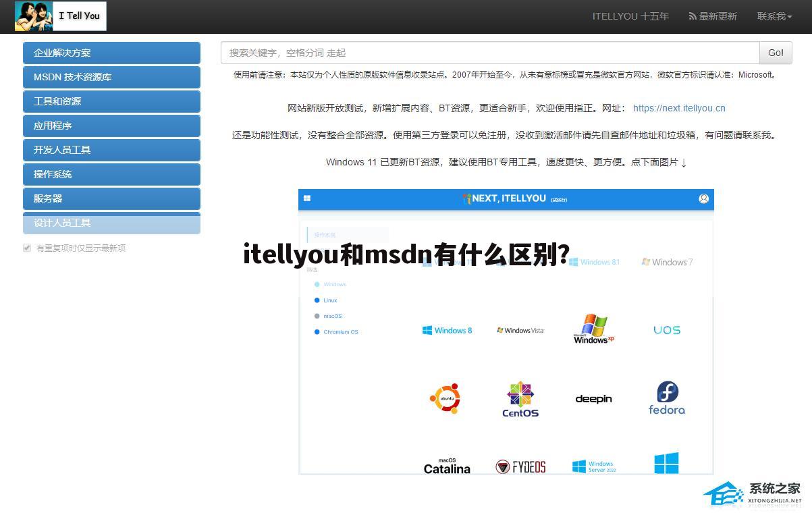Viewport: 812px width, 513px height.
Task: Click the Windows 11 已更新BT资源 notice line
Action: click(506, 162)
